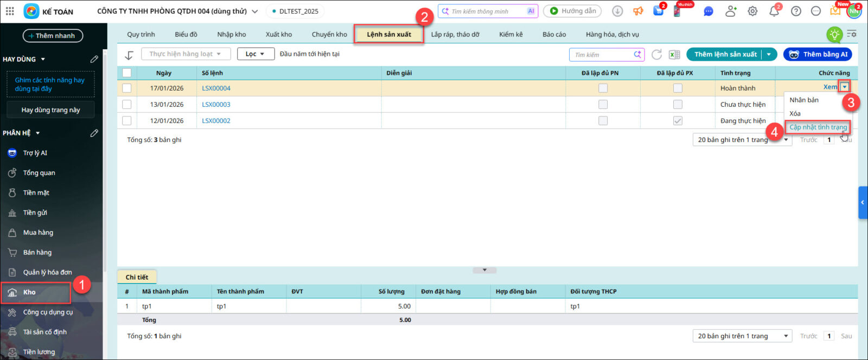The image size is (868, 360).
Task: Click the settings gear icon
Action: click(x=752, y=11)
